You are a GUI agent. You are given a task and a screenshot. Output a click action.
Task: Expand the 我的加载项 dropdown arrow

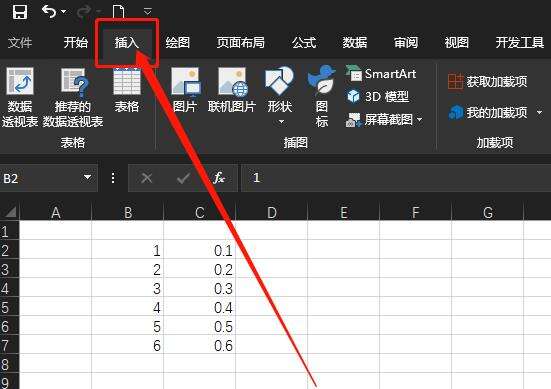point(539,113)
